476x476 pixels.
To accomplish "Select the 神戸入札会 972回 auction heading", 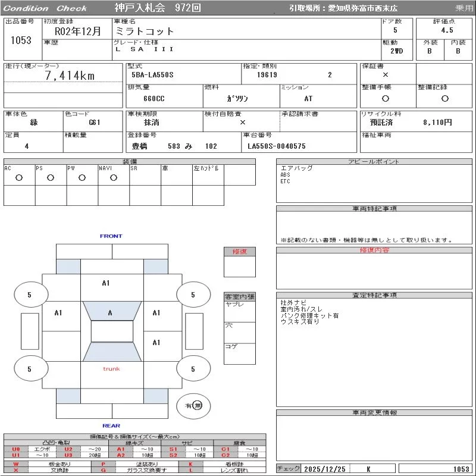I will (x=158, y=8).
